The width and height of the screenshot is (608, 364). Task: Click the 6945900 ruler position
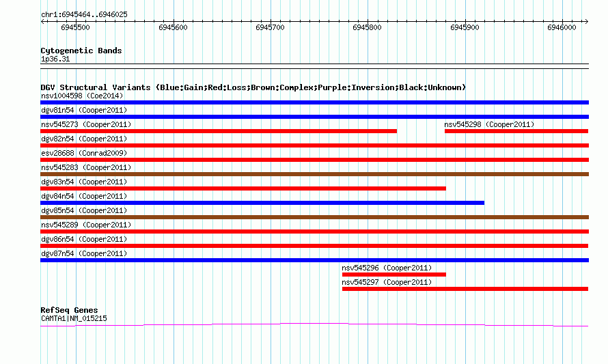tap(465, 27)
